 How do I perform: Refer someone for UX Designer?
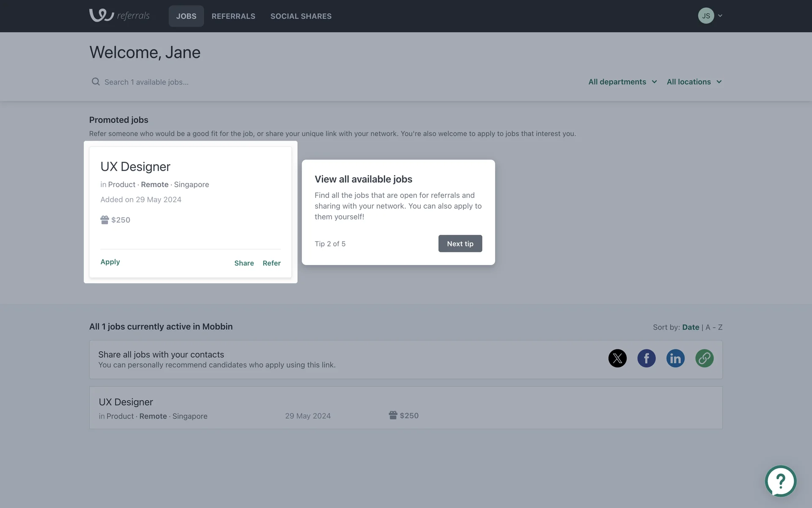click(272, 263)
